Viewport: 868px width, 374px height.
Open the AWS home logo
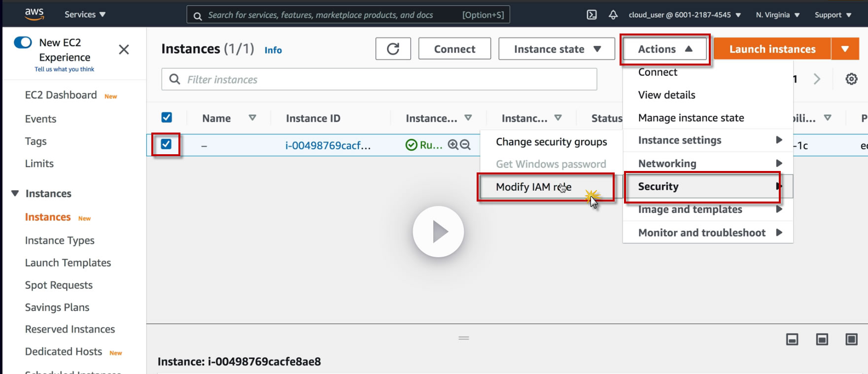(35, 14)
